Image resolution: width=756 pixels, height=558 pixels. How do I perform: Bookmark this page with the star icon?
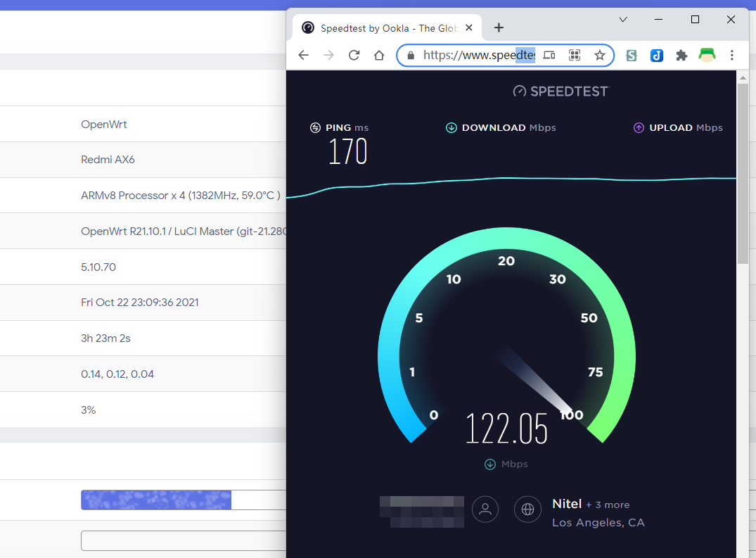(599, 55)
